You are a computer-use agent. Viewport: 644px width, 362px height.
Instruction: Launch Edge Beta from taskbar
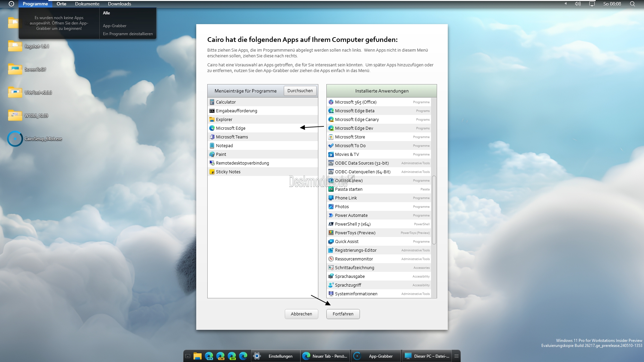209,356
